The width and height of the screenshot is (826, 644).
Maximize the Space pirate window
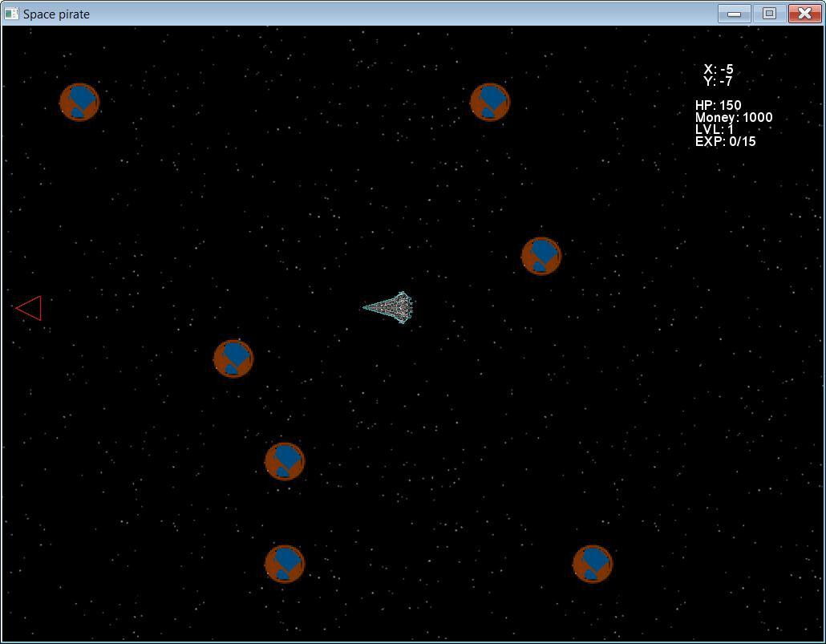(769, 14)
